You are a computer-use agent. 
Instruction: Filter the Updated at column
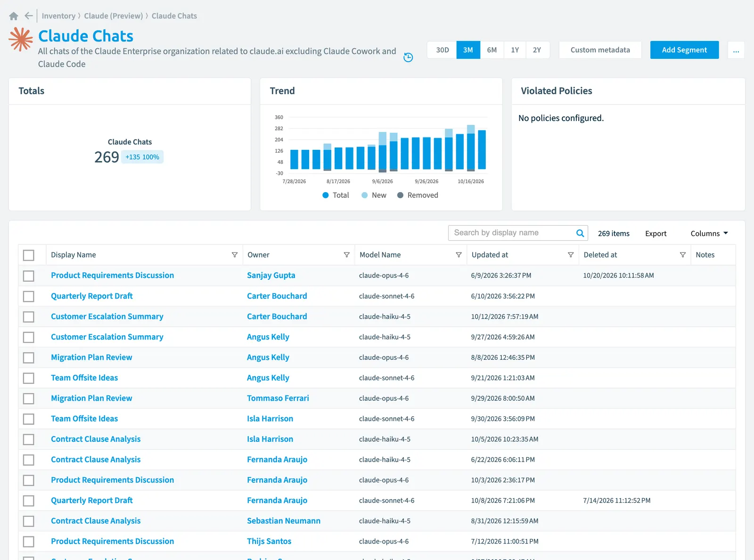coord(571,255)
